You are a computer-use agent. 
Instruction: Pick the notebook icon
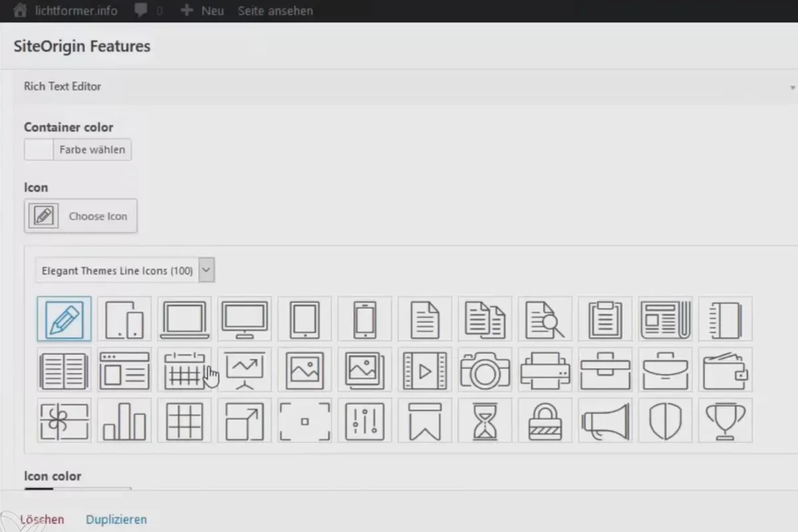[x=726, y=319]
